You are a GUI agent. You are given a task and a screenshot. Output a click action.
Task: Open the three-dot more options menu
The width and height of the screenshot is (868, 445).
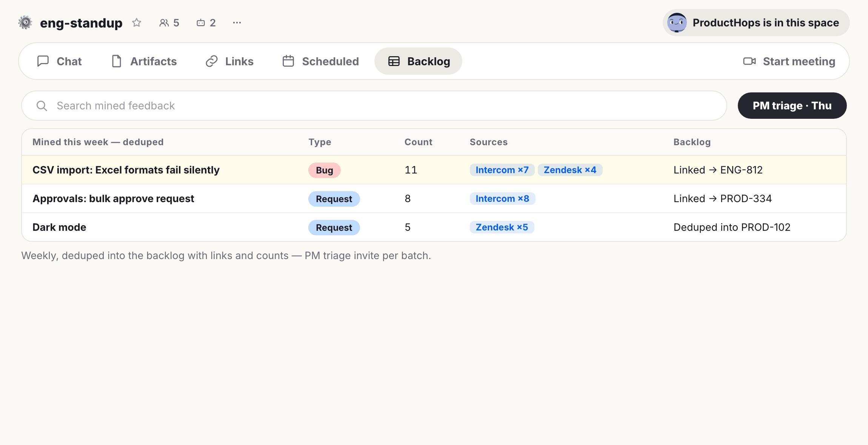pyautogui.click(x=237, y=23)
